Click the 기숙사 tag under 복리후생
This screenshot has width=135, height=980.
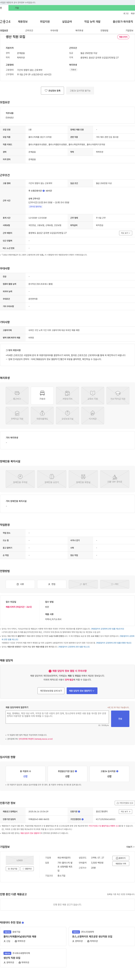click(73, 70)
